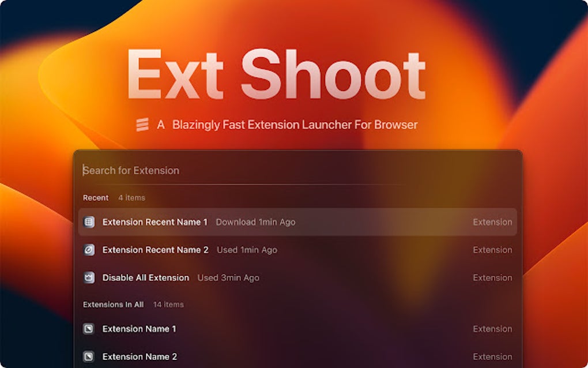The height and width of the screenshot is (368, 588).
Task: Click the icon next to Extension Name 2
Action: (x=89, y=356)
